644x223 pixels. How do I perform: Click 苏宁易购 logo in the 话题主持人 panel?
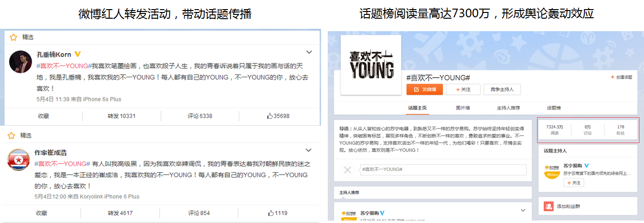coord(552,171)
